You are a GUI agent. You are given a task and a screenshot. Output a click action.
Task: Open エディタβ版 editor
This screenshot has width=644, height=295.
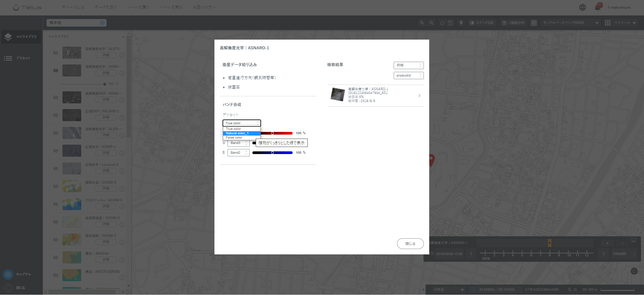pos(482,23)
